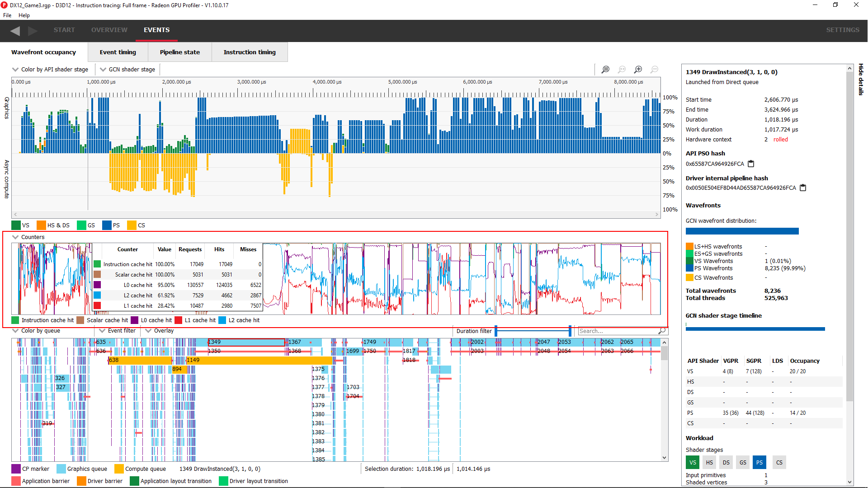Toggle the PS shader stage button

(759, 462)
